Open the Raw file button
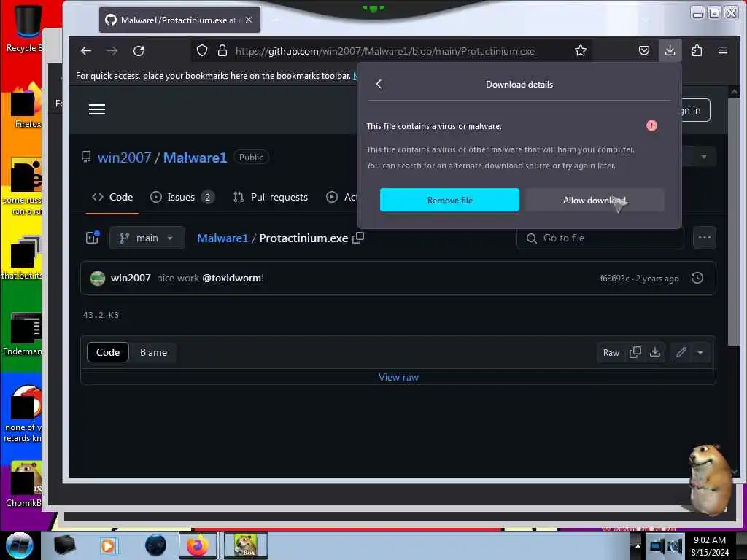 coord(611,353)
